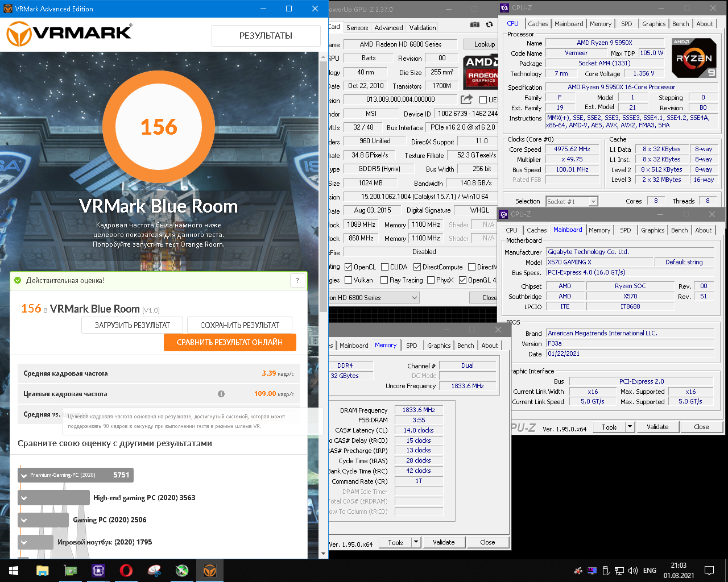This screenshot has width=728, height=582.
Task: Toggle the PhysX checkbox in GPU-Z
Action: pyautogui.click(x=431, y=280)
